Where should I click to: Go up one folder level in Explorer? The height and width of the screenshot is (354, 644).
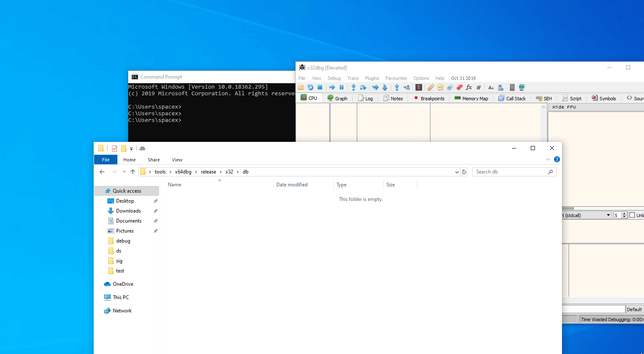point(133,172)
